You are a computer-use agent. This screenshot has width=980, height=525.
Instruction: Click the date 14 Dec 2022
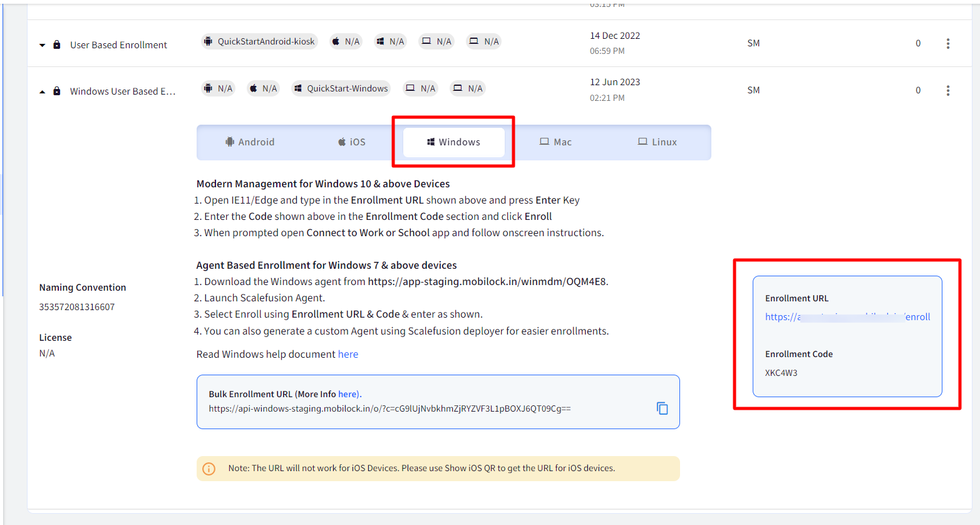615,36
